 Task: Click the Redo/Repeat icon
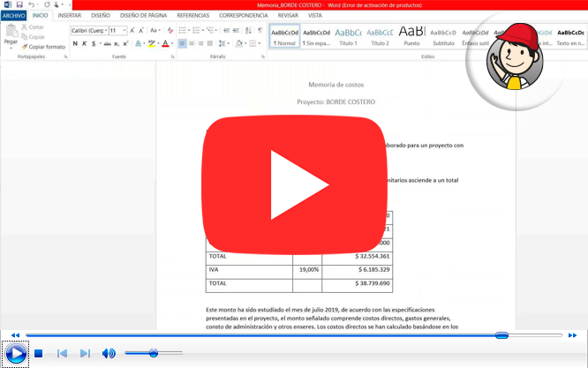[47, 5]
